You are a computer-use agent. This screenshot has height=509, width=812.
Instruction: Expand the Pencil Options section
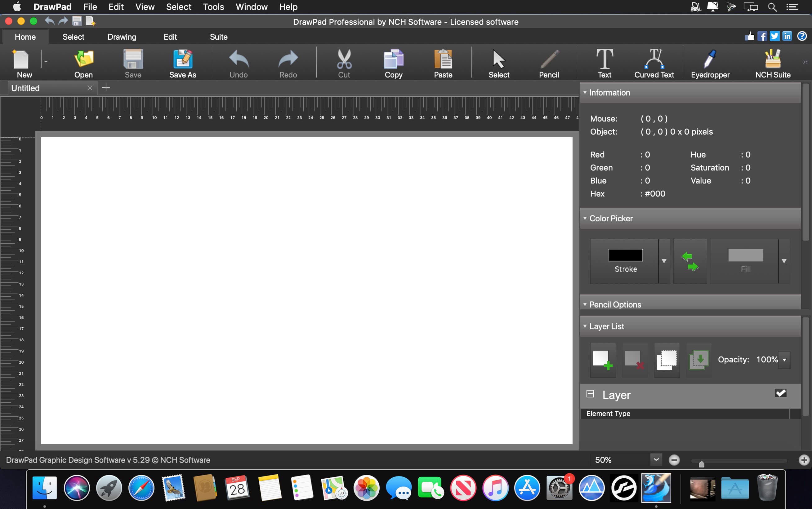(585, 304)
